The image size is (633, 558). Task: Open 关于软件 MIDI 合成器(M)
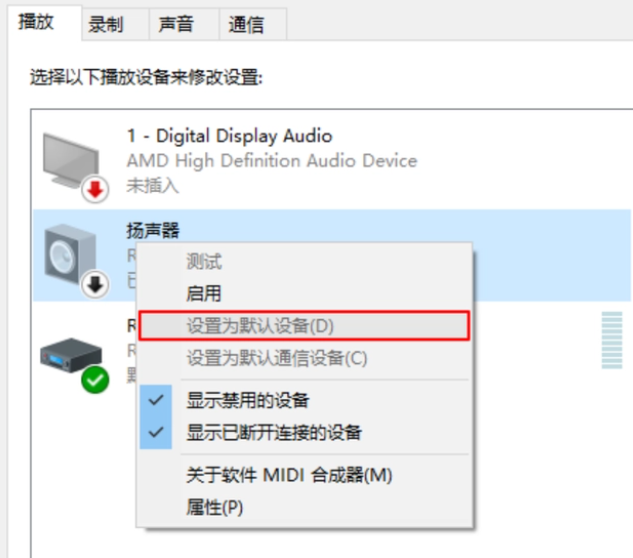tap(289, 476)
